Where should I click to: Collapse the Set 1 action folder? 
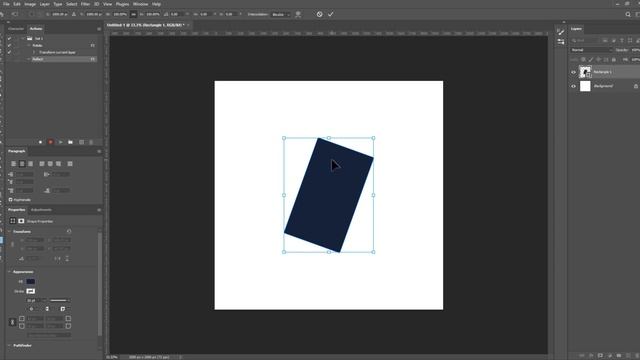(x=23, y=38)
